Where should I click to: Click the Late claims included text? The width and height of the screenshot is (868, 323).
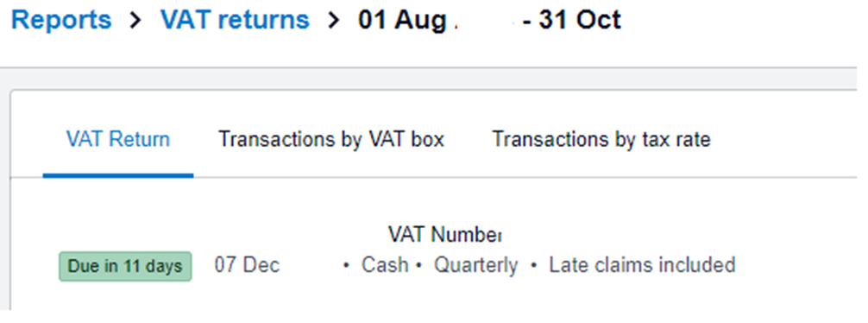click(642, 265)
